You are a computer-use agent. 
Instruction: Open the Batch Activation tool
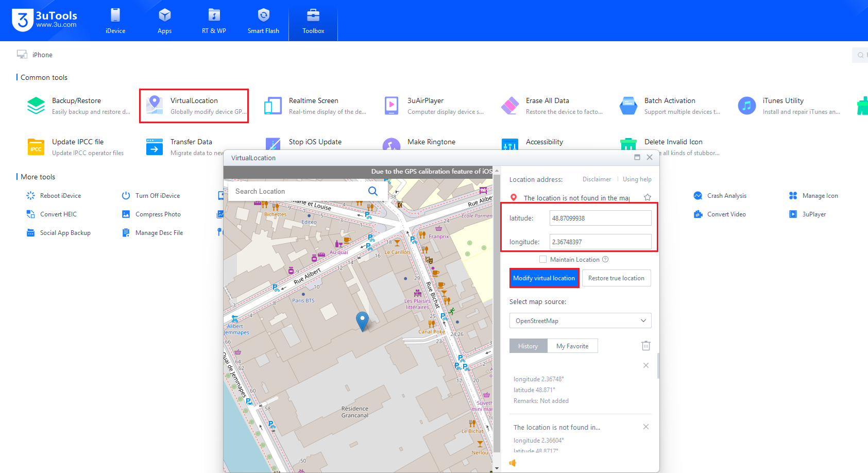coord(628,106)
